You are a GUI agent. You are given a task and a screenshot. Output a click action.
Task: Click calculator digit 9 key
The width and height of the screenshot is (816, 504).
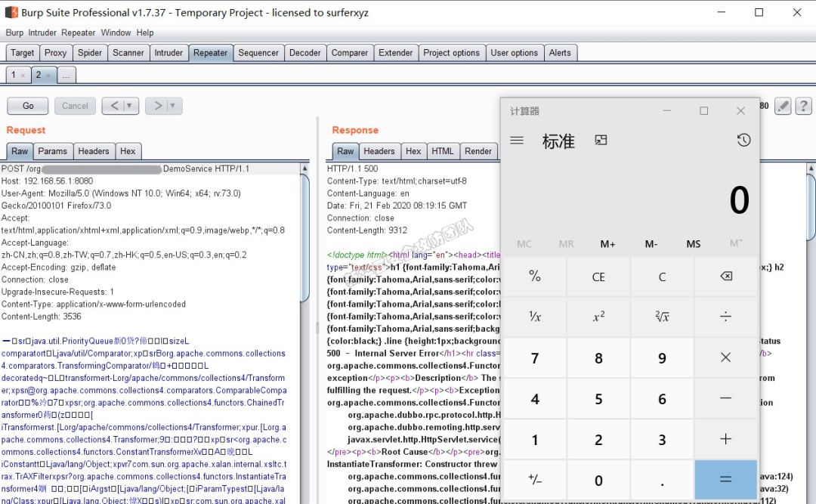662,357
